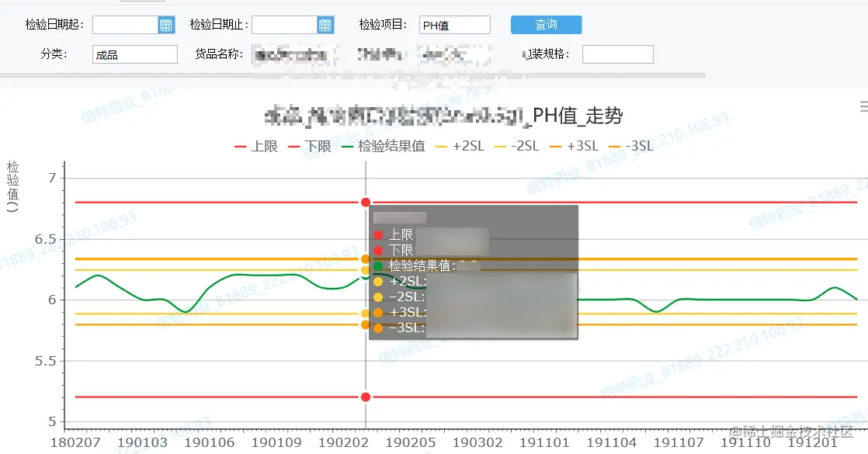Viewport: 868px width, 454px height.
Task: Open the 检验日期起 calendar picker icon
Action: (x=167, y=24)
